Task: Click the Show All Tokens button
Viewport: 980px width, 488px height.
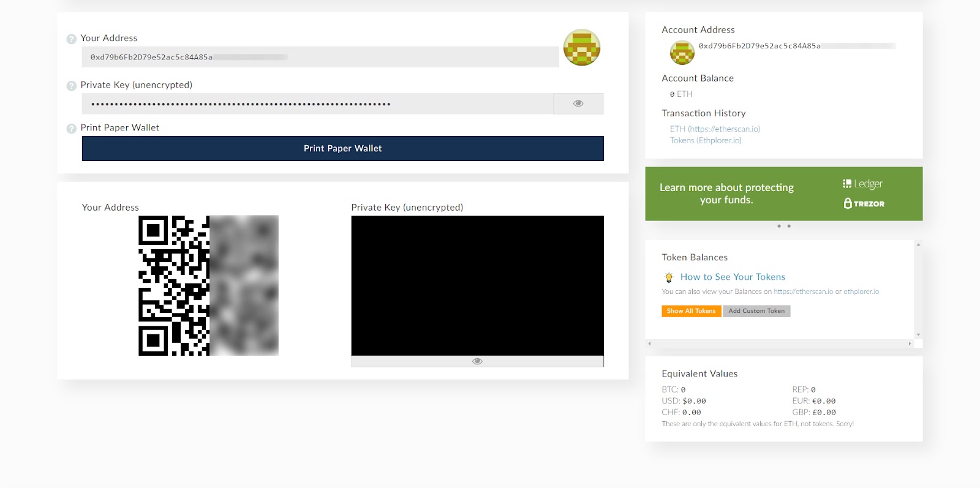Action: click(691, 311)
